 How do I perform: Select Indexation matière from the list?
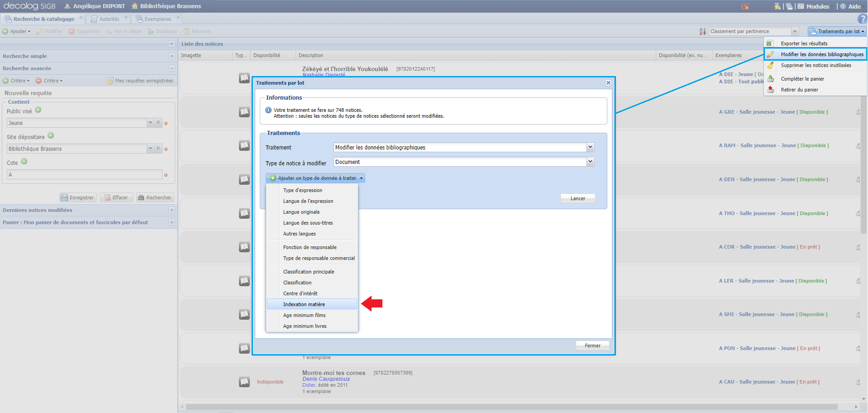(x=304, y=304)
